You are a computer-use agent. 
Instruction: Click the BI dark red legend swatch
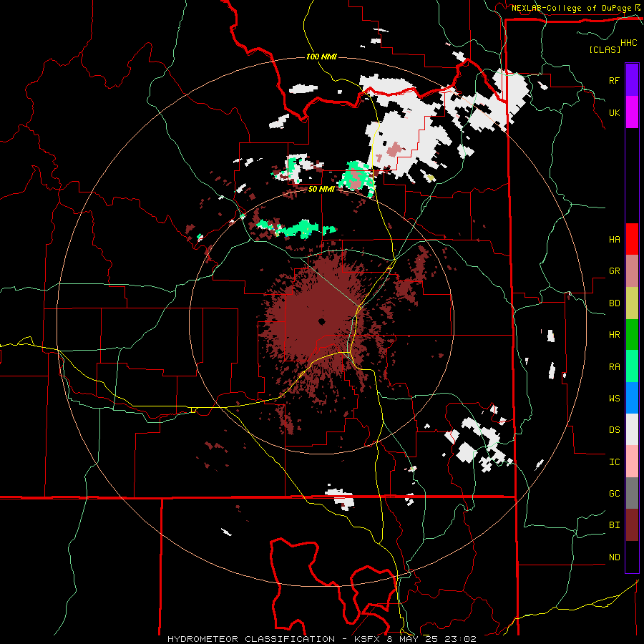click(632, 525)
